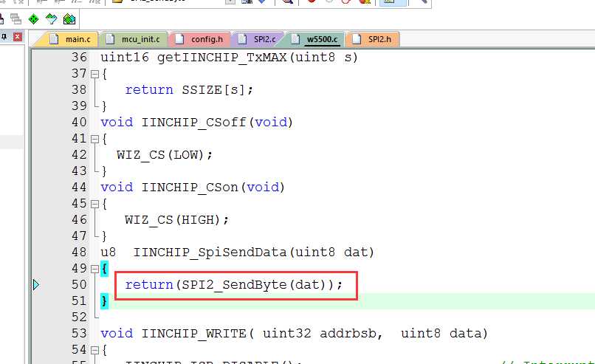Collapse IINCHIP_CSoff body at line 41
The width and height of the screenshot is (595, 364).
(x=94, y=140)
